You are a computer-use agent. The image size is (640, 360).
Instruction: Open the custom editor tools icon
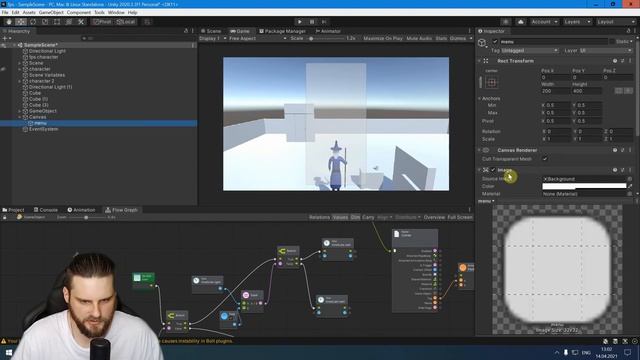(81, 22)
